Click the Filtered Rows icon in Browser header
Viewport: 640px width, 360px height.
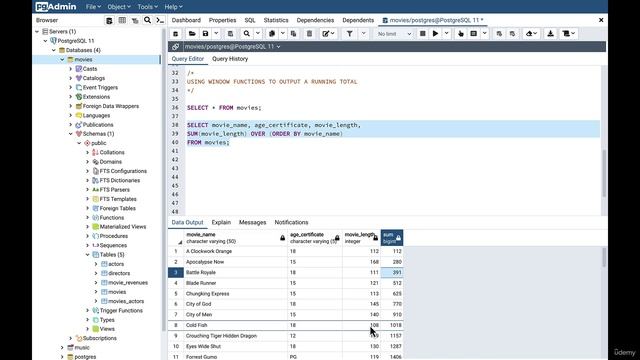click(135, 20)
